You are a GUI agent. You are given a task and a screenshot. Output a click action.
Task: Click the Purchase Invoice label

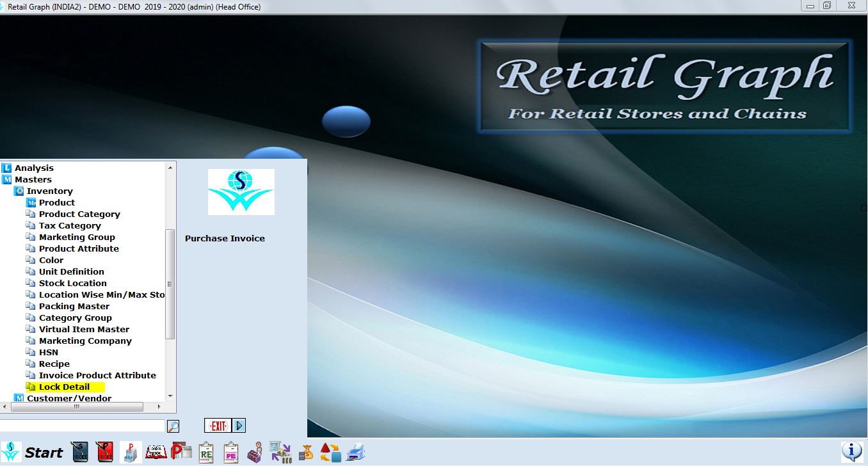click(225, 238)
